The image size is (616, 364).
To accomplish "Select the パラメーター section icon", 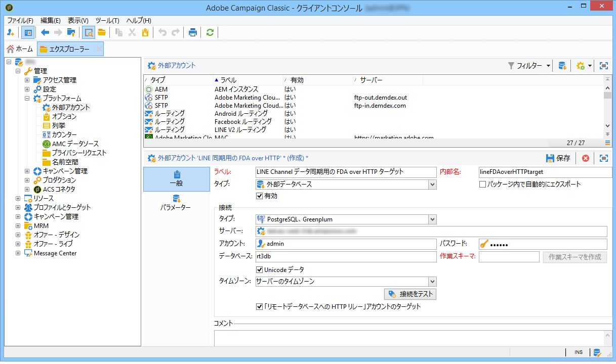I will pos(177,198).
